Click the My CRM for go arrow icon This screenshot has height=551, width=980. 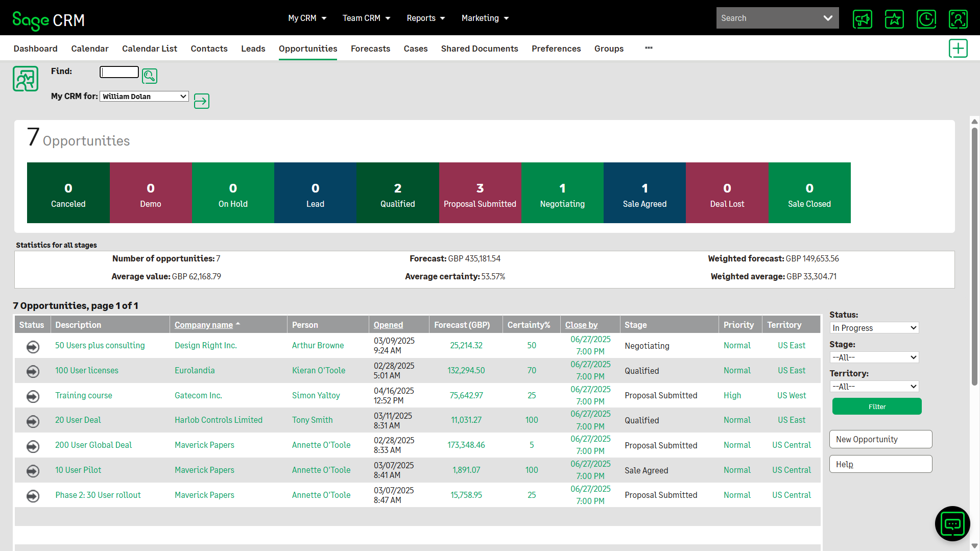click(202, 101)
